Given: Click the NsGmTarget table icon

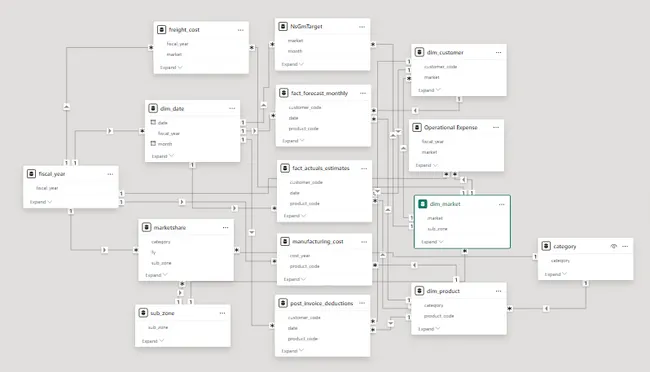Looking at the screenshot, I should pyautogui.click(x=283, y=27).
